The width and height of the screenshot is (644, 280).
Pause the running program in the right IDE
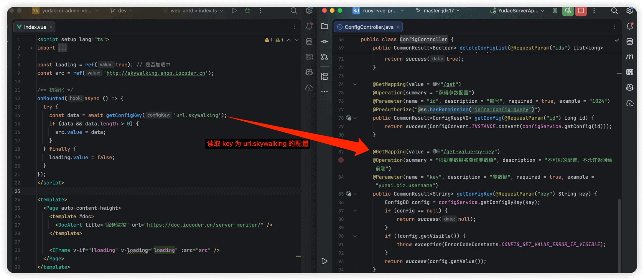(555, 11)
